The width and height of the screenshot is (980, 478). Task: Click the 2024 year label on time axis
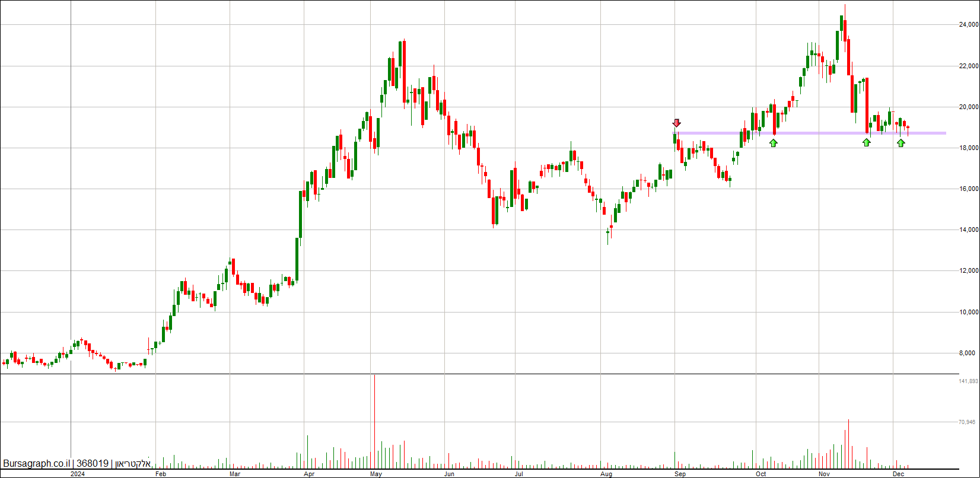point(77,474)
